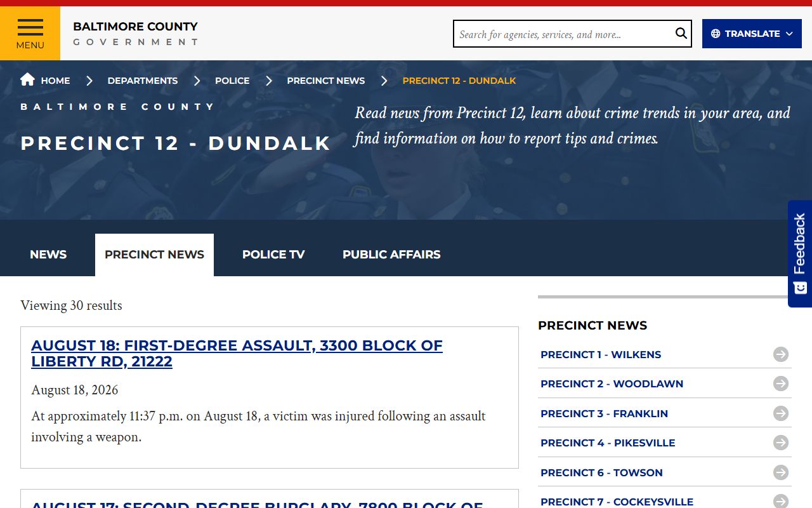
Task: Open the Police TV tab
Action: [273, 255]
